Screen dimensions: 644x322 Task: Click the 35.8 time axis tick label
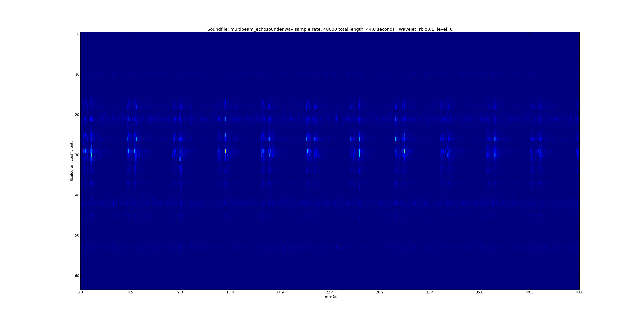(x=480, y=292)
